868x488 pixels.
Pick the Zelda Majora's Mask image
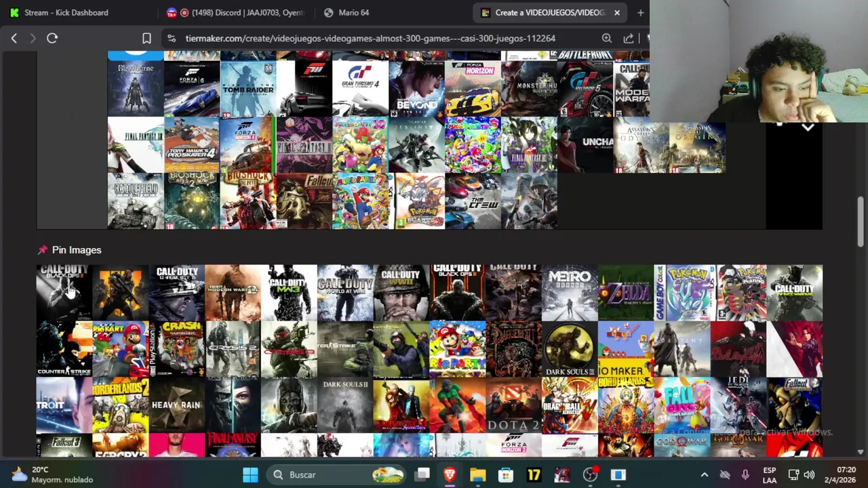click(x=626, y=293)
